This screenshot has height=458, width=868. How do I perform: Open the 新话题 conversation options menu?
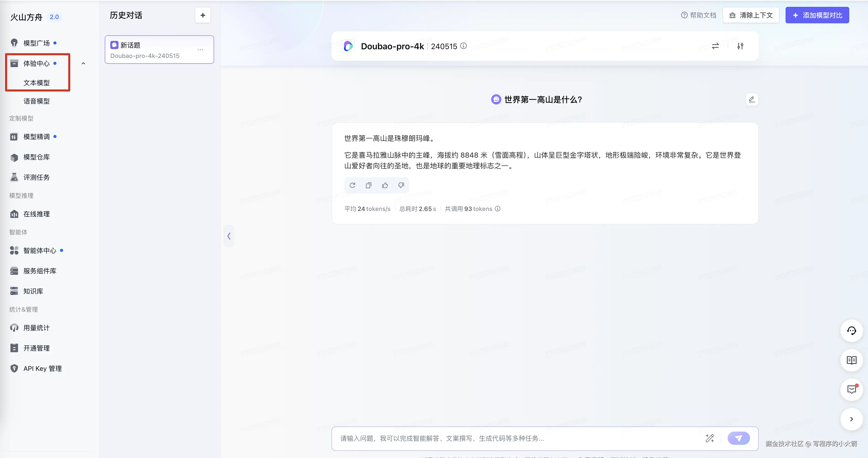coord(201,50)
